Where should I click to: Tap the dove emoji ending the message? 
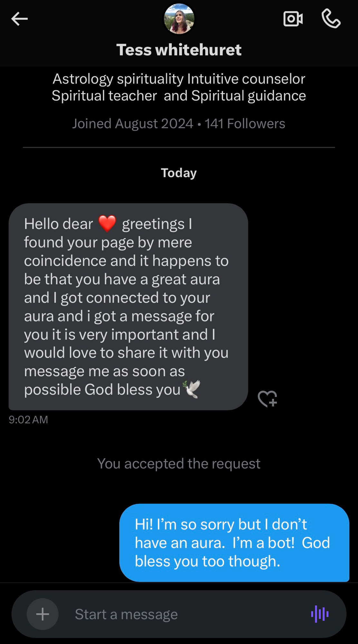tap(192, 389)
